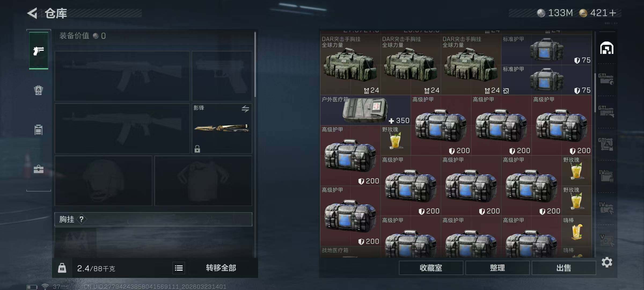Open the chest rig container sidebar icon

(x=39, y=130)
